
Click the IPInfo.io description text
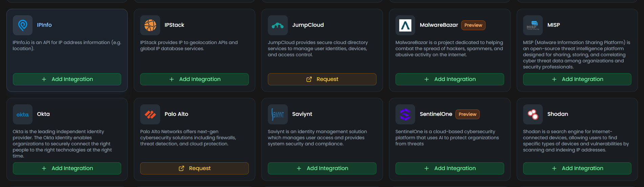pyautogui.click(x=67, y=45)
